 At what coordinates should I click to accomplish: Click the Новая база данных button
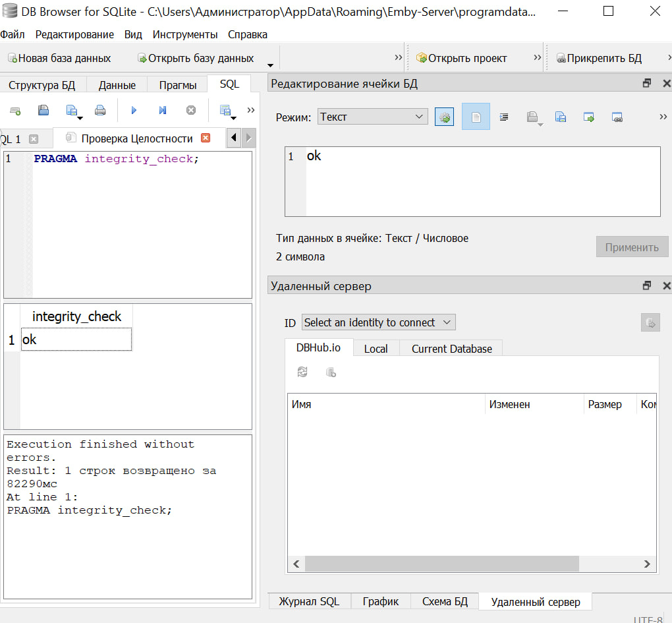coord(59,59)
